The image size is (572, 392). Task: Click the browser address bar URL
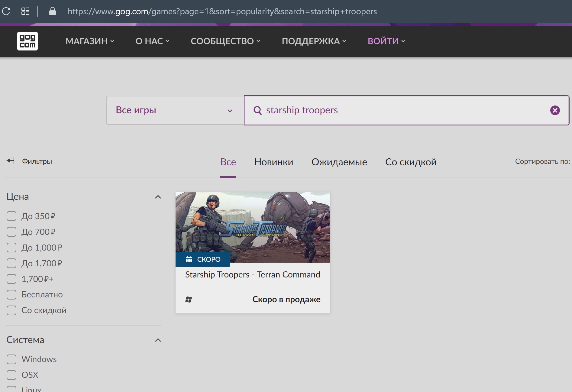tap(222, 11)
